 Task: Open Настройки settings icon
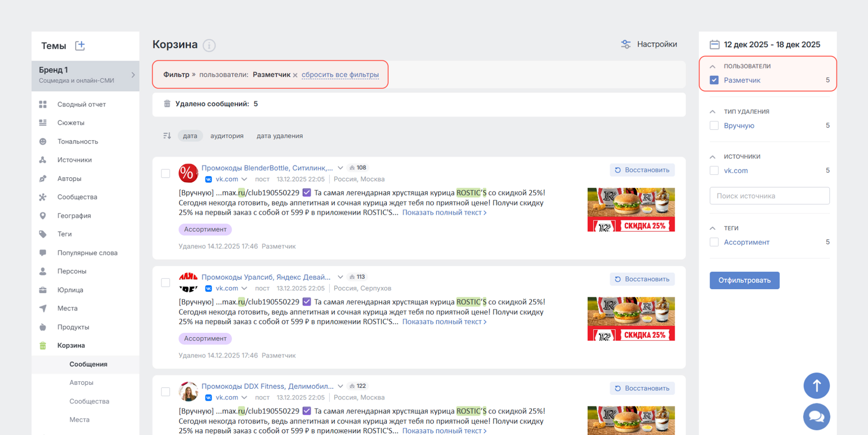click(x=626, y=44)
